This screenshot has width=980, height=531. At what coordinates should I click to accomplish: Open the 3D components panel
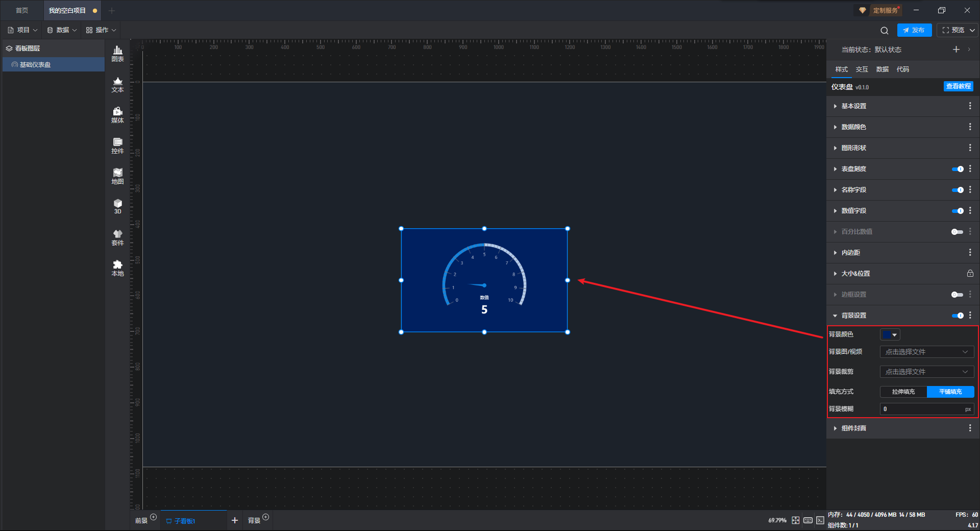coord(117,206)
